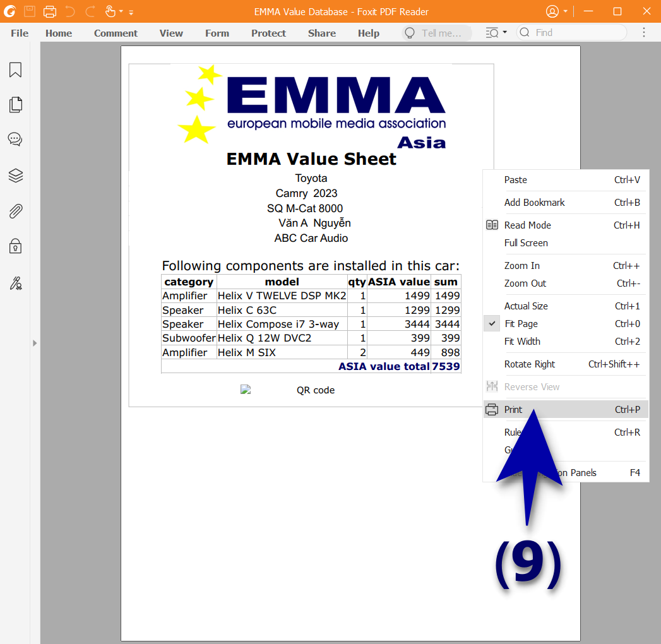The image size is (661, 644).
Task: Click the Foxit logo icon in title bar
Action: pos(9,11)
